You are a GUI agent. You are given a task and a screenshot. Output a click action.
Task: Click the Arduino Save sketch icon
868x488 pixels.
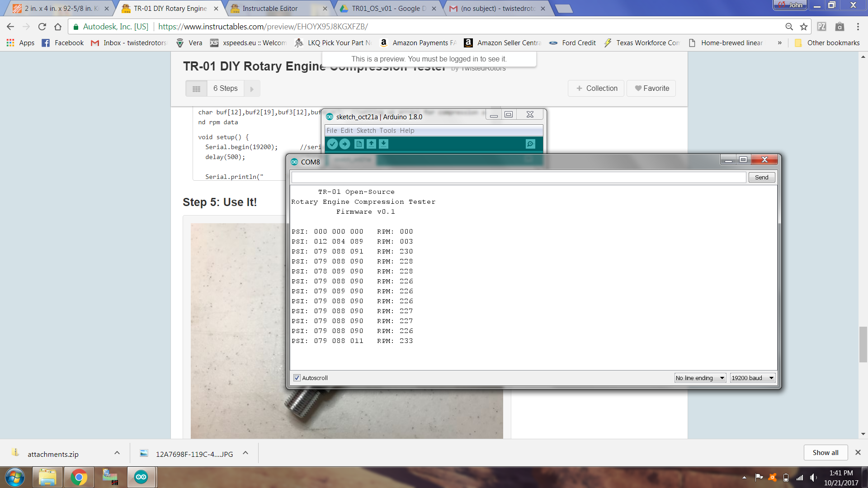[x=383, y=144]
